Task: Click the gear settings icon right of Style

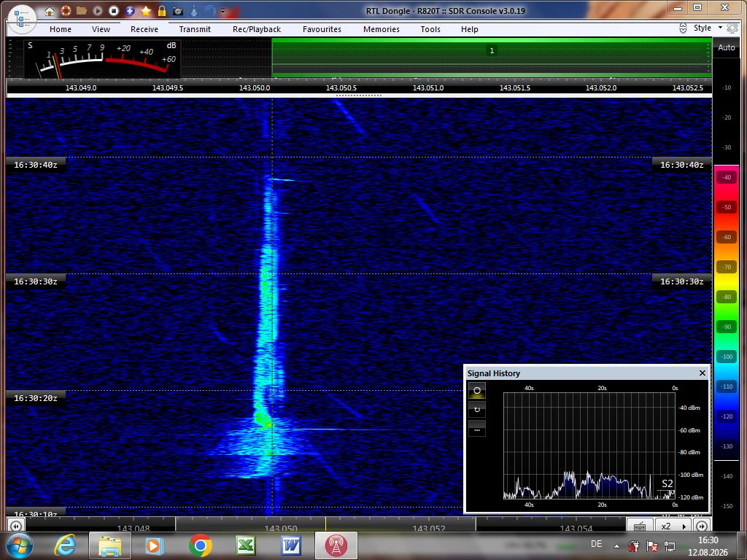Action: (x=732, y=28)
